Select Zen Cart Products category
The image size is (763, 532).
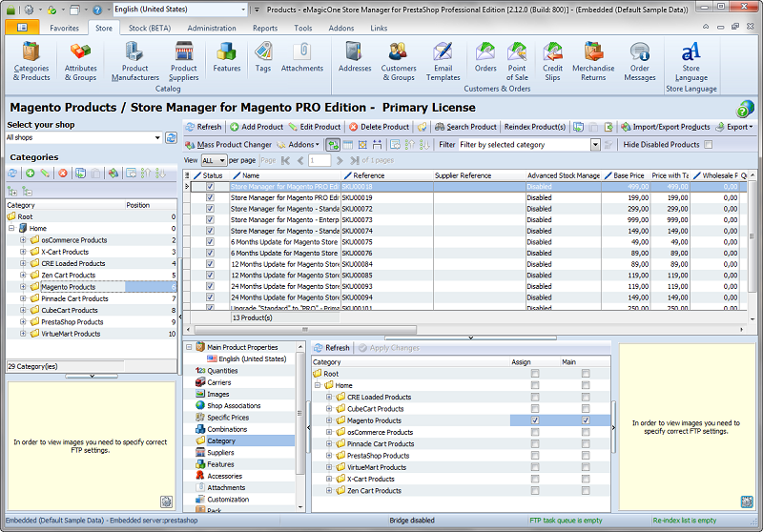click(x=68, y=276)
